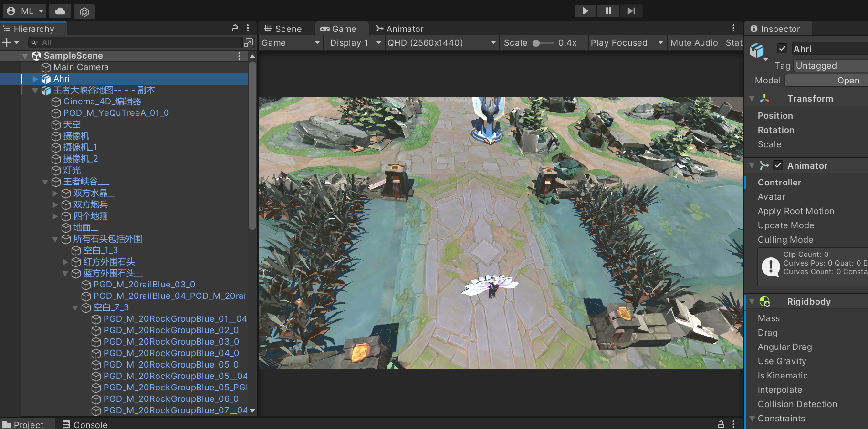Collapse 所有石头包括外围 node
The image size is (868, 429).
(55, 239)
